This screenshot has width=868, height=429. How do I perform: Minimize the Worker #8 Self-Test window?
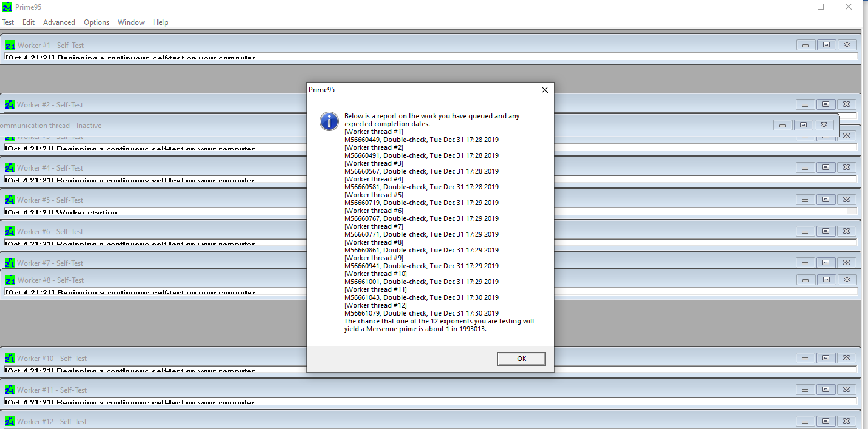coord(805,280)
